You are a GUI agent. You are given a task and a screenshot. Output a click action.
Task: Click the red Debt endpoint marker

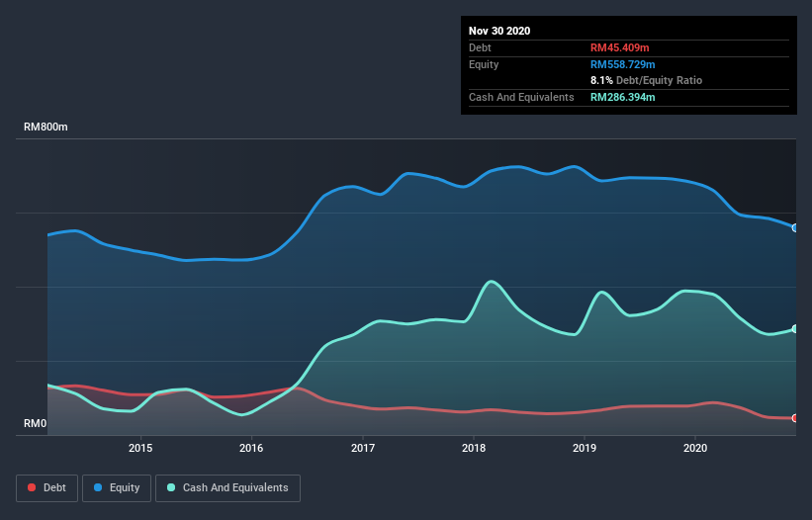(795, 418)
